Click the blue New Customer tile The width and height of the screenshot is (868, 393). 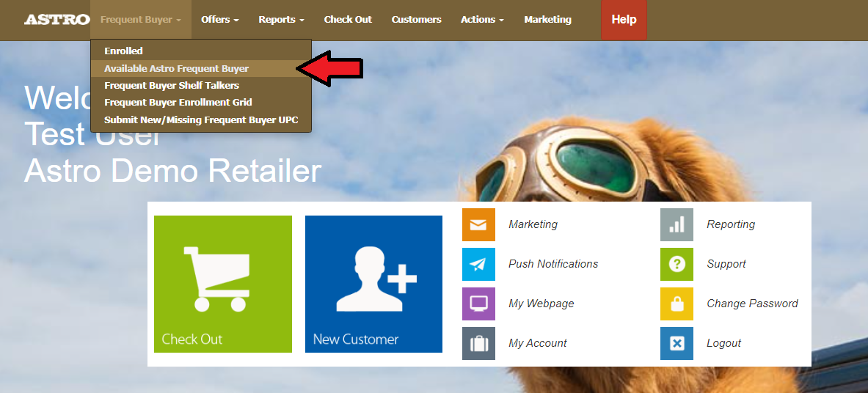coord(373,284)
